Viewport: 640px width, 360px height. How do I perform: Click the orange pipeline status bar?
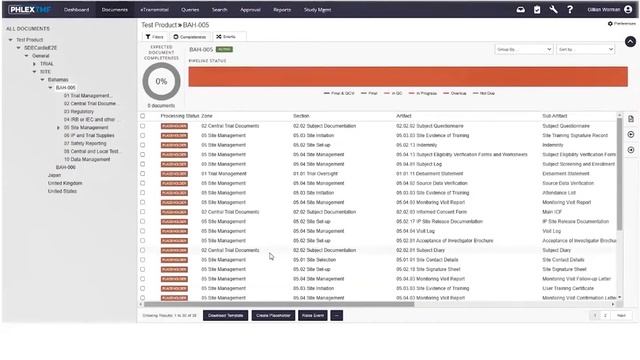(x=408, y=77)
